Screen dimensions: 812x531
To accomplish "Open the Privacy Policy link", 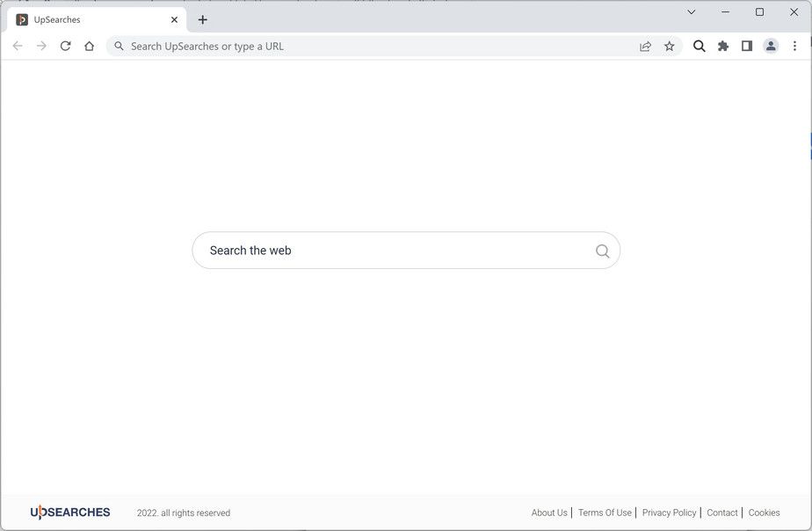I will point(669,513).
